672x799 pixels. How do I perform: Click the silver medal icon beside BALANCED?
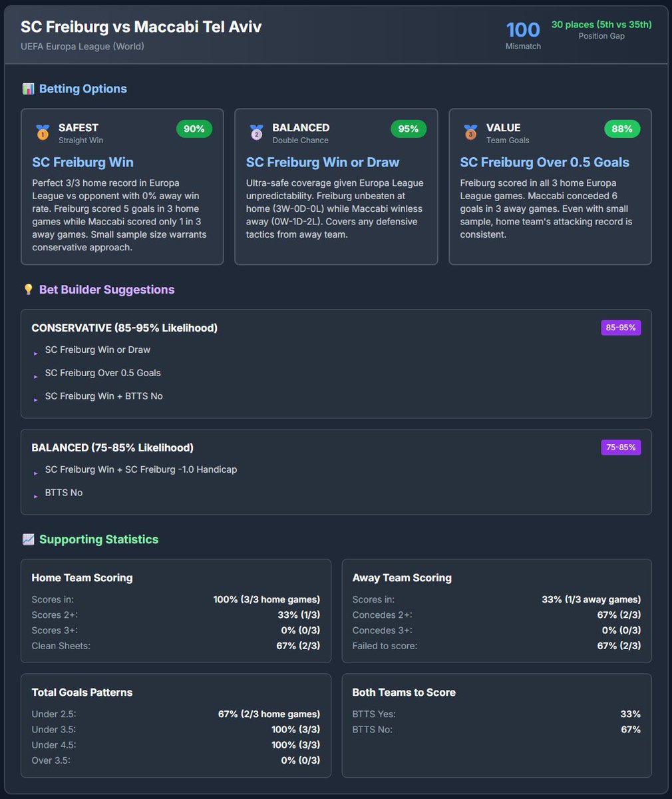coord(256,133)
